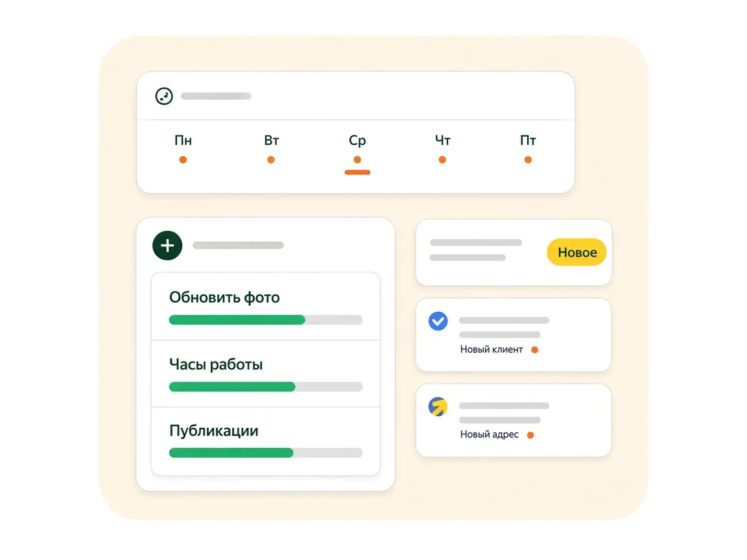747x560 pixels.
Task: Click the blue checkmark badge icon
Action: tap(438, 321)
